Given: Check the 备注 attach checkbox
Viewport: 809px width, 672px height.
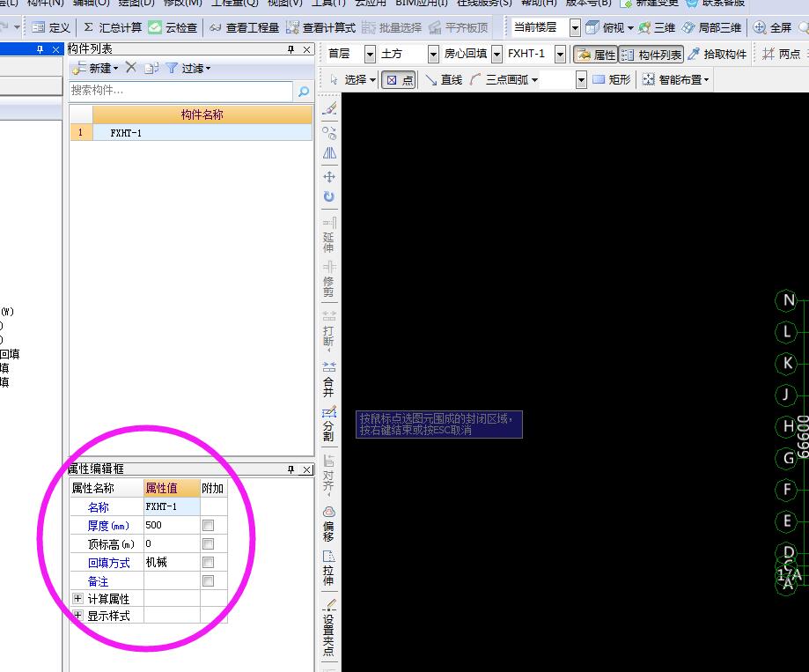Looking at the screenshot, I should (209, 581).
